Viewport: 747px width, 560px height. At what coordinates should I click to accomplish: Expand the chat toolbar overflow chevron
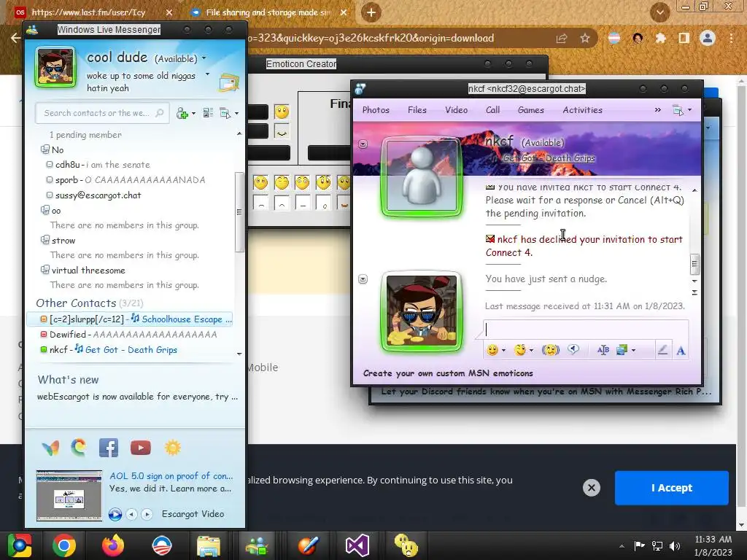pyautogui.click(x=658, y=110)
